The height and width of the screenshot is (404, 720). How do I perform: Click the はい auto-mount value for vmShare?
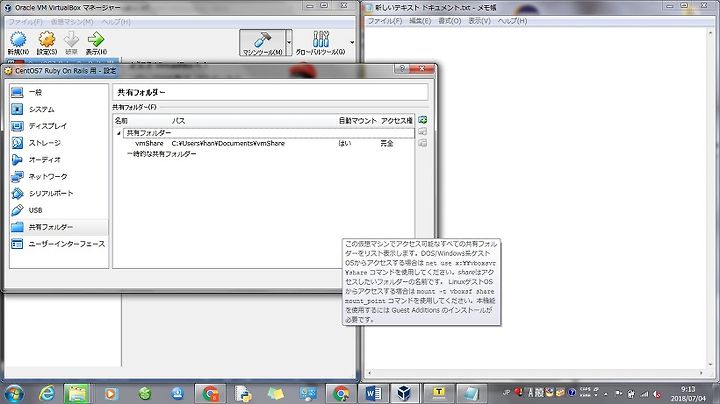pyautogui.click(x=344, y=143)
